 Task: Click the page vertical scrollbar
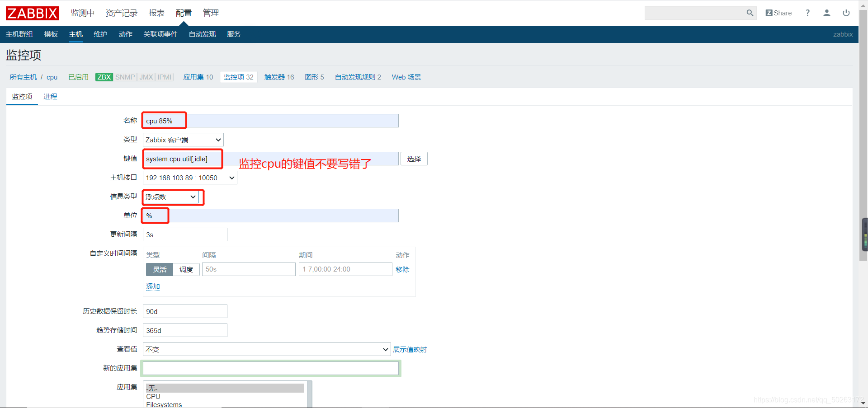click(863, 134)
